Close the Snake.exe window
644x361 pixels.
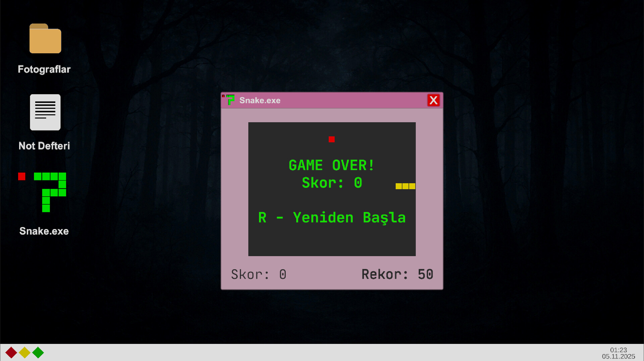pyautogui.click(x=433, y=100)
